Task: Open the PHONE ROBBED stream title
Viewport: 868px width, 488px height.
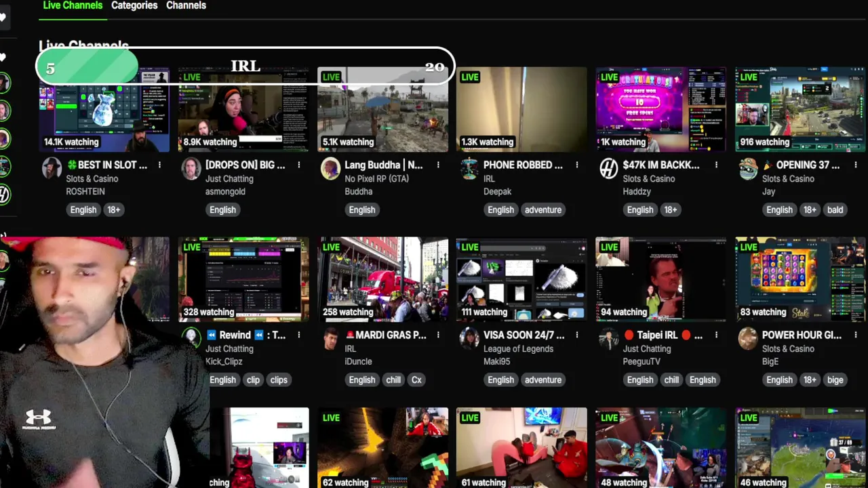Action: click(523, 165)
